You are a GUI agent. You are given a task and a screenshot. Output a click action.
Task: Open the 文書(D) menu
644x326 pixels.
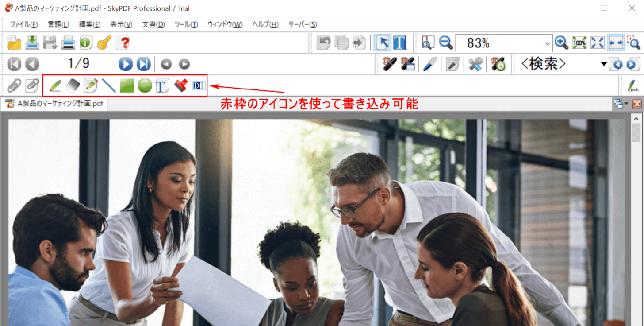coord(153,25)
